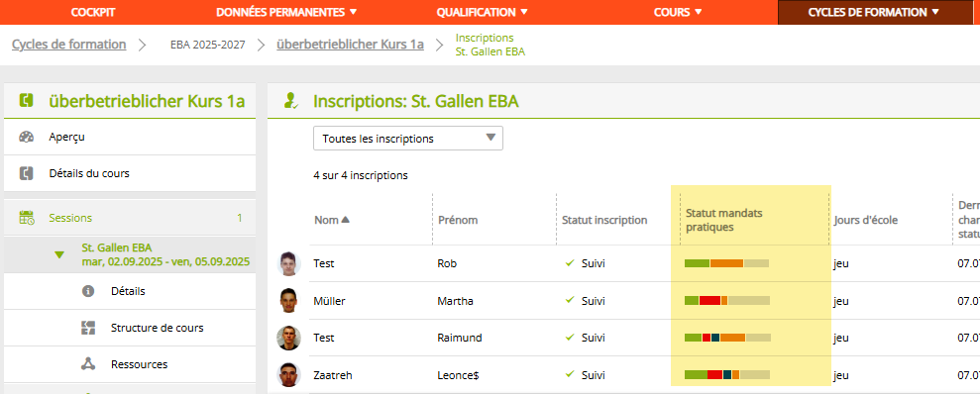Open Martha Müller's profile photo
Image resolution: width=980 pixels, height=394 pixels.
[x=288, y=301]
